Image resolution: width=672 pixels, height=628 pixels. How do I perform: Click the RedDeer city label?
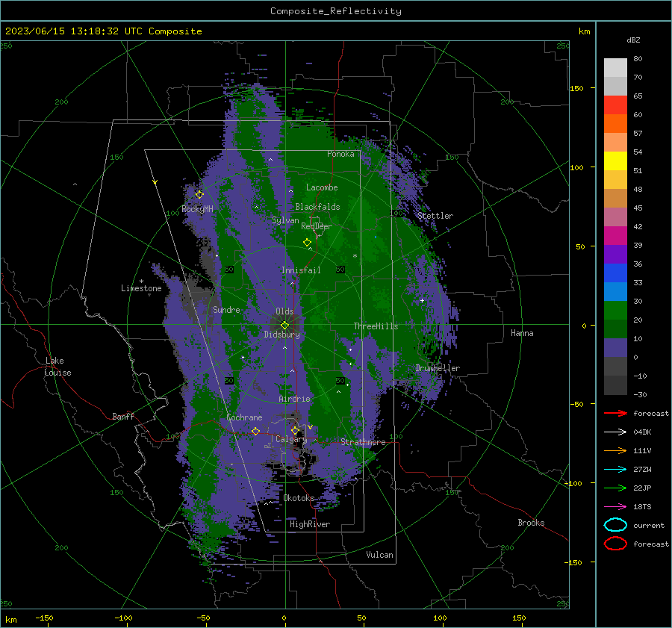[x=317, y=226]
